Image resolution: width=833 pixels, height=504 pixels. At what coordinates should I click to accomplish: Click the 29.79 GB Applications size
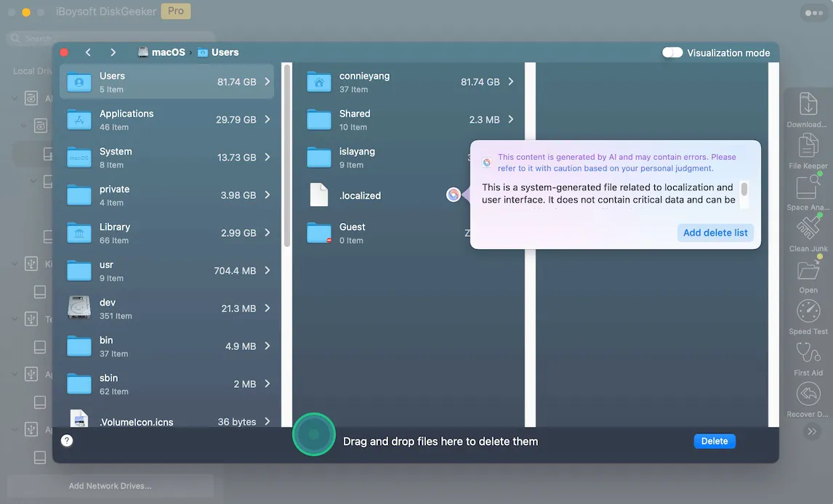(236, 119)
